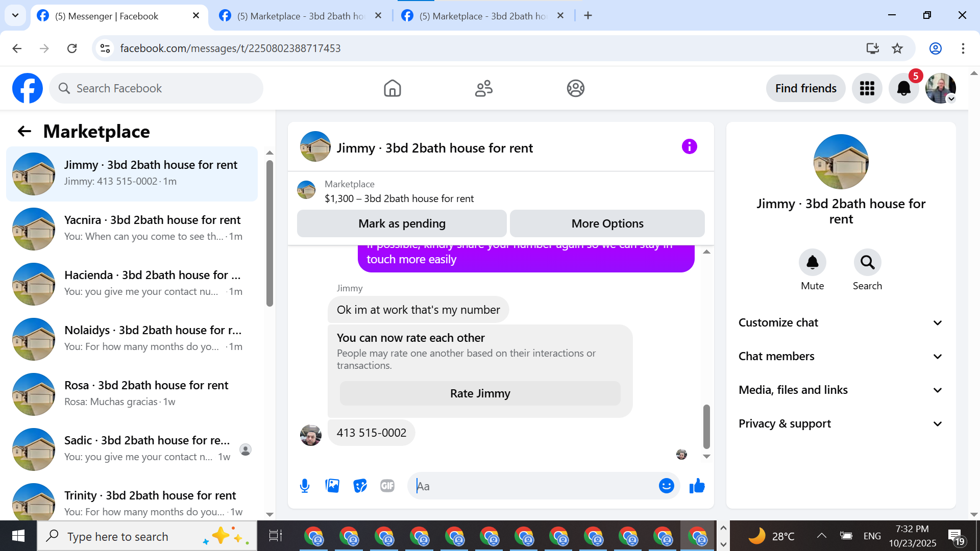
Task: Expand Chat members section
Action: pos(841,356)
